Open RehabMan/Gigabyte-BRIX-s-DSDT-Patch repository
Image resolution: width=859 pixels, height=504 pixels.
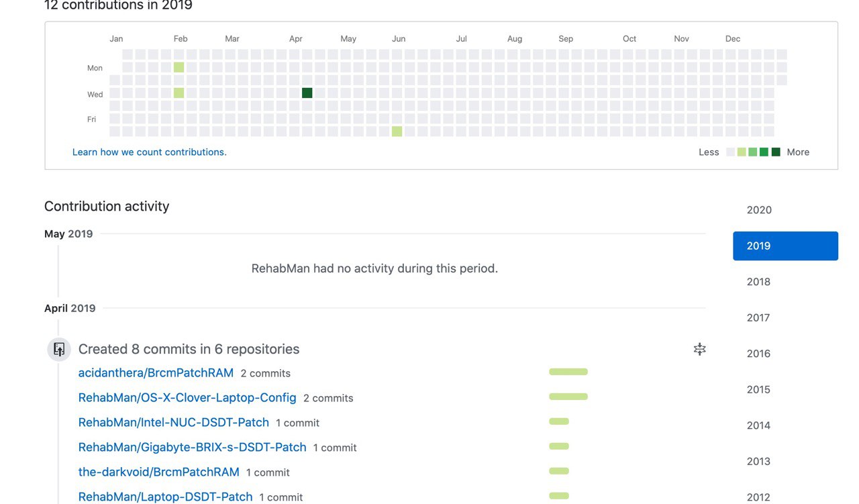pyautogui.click(x=192, y=447)
